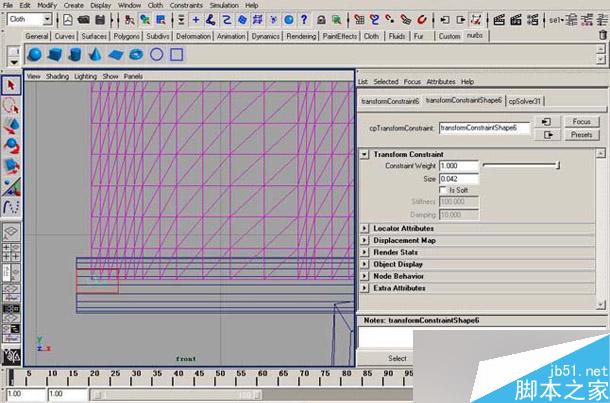Create a NURBS cone from the shelf
The height and width of the screenshot is (403, 610).
click(x=95, y=54)
